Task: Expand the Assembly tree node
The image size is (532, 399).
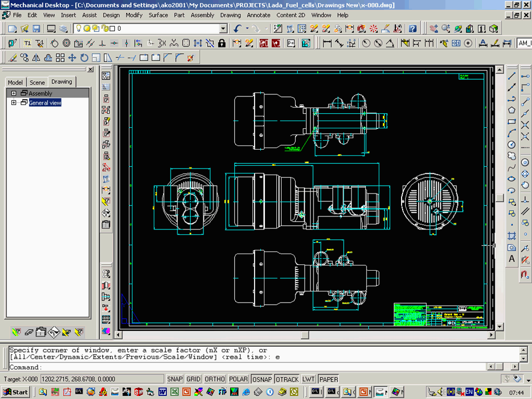Action: tap(14, 93)
